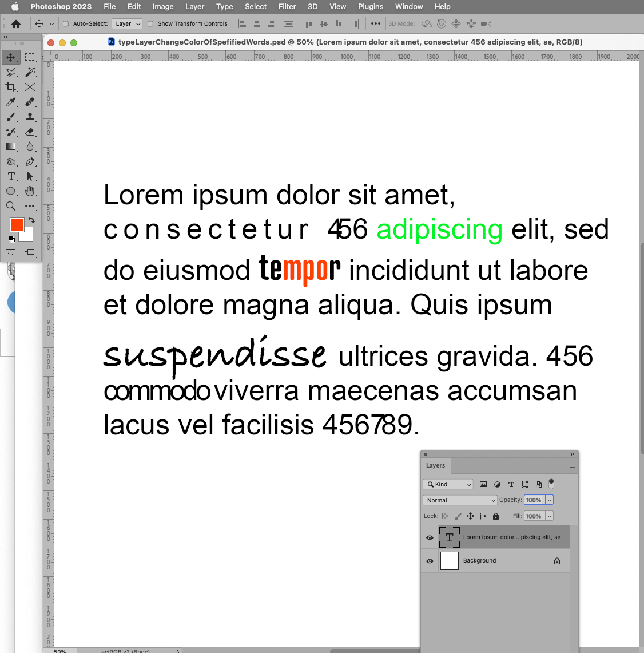Hide the Background layer
Image resolution: width=644 pixels, height=653 pixels.
pyautogui.click(x=429, y=561)
